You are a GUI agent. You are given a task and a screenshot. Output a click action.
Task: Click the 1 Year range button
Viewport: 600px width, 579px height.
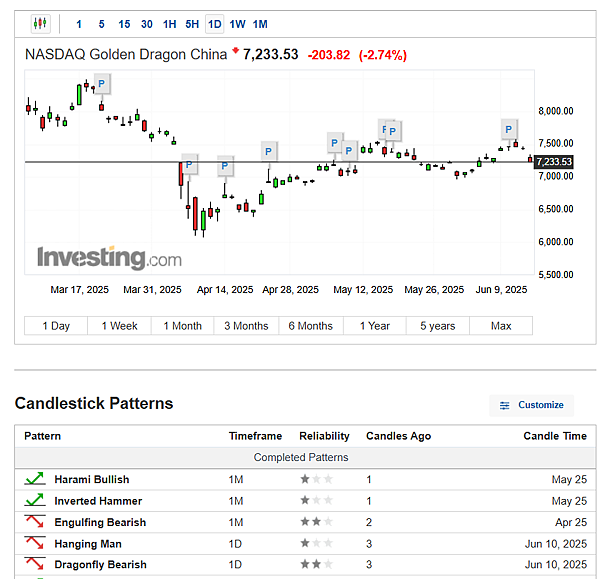coord(375,326)
